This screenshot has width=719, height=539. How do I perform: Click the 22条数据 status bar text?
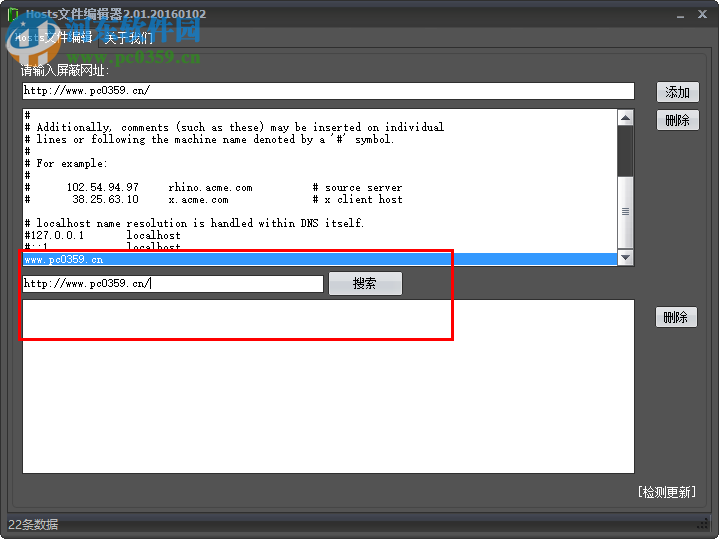click(x=33, y=524)
